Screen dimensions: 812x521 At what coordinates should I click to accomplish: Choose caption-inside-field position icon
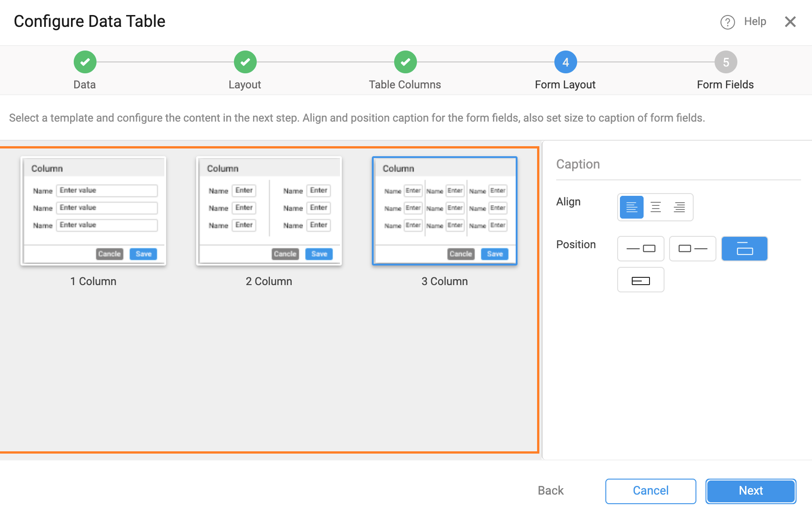pyautogui.click(x=640, y=280)
